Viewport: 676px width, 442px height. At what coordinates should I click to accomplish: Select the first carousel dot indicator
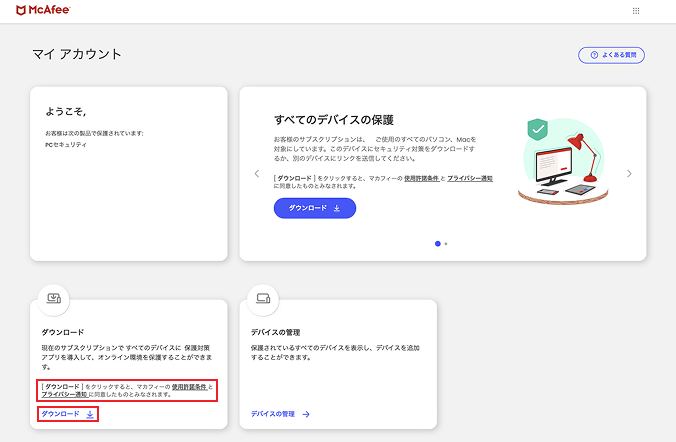(x=438, y=244)
